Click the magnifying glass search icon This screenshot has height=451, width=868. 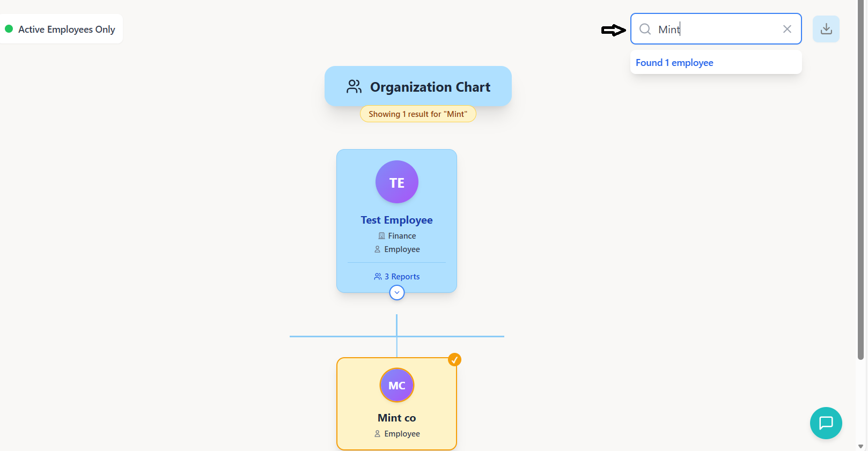(645, 29)
